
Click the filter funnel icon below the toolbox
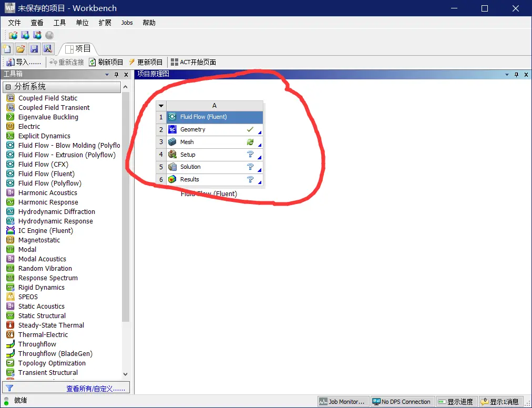click(9, 388)
